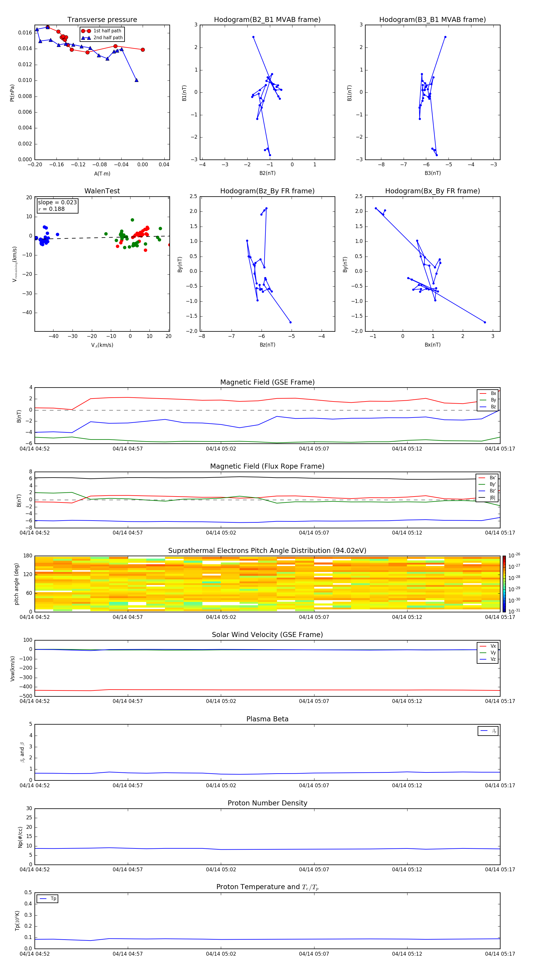Click the 'Hodogram(Bx_By FR frame)' title

click(432, 191)
